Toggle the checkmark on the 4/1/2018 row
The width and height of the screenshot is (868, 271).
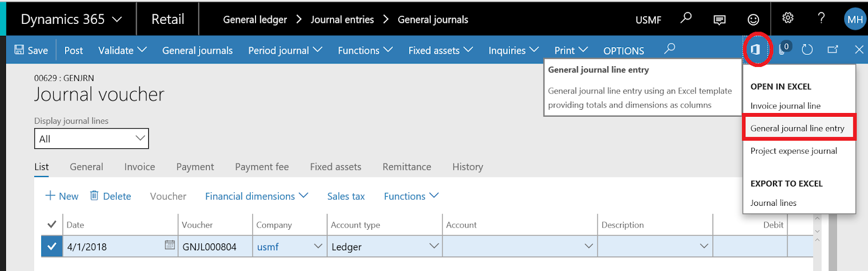pos(52,247)
